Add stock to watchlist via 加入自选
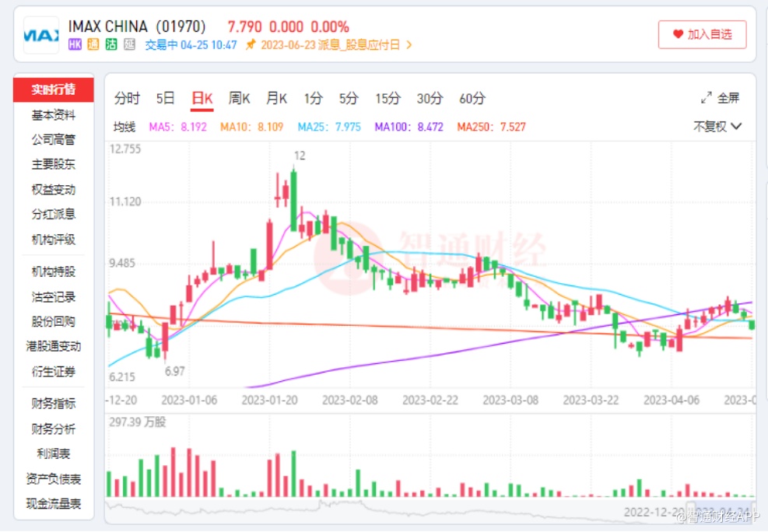768x532 pixels. point(702,34)
